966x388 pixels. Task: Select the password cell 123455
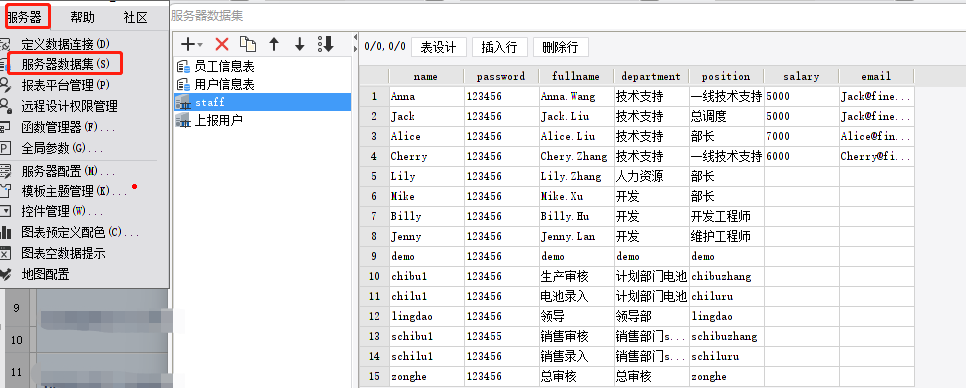coord(501,337)
